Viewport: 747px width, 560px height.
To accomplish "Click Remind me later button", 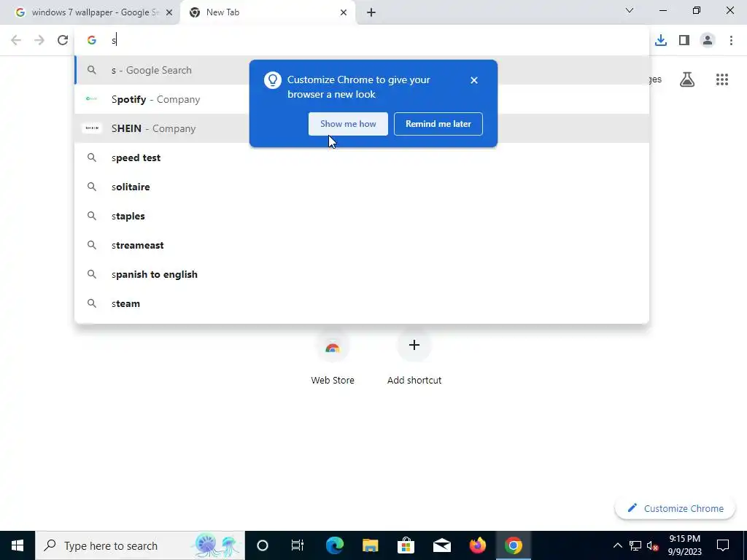I will [x=438, y=124].
